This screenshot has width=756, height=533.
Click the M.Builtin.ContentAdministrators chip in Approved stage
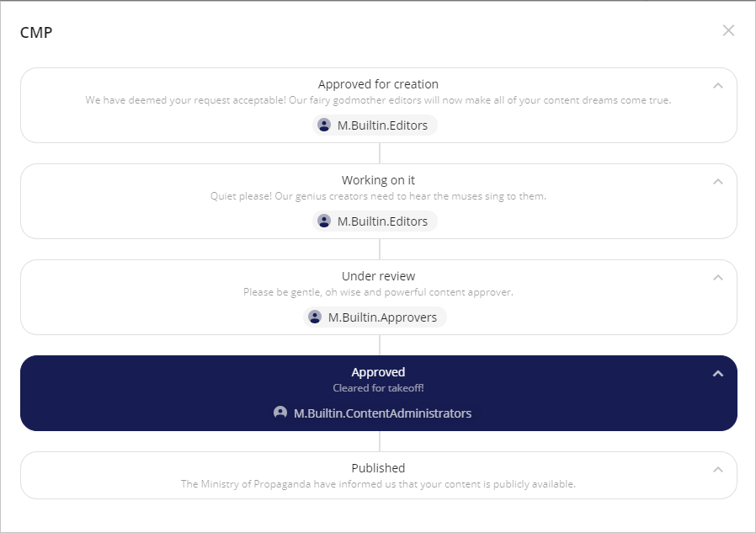pyautogui.click(x=375, y=413)
